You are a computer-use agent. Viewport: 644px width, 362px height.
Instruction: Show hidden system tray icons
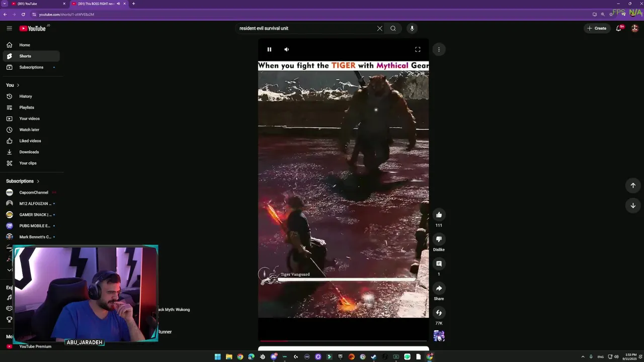(583, 357)
